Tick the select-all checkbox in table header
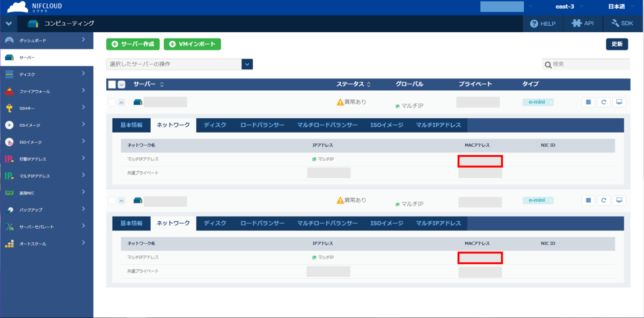Viewport: 644px width, 318px height. (112, 84)
